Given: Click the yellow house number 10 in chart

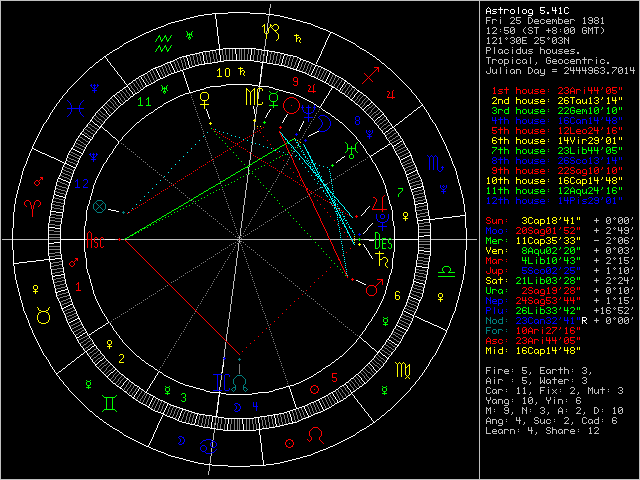Looking at the screenshot, I should coord(223,73).
